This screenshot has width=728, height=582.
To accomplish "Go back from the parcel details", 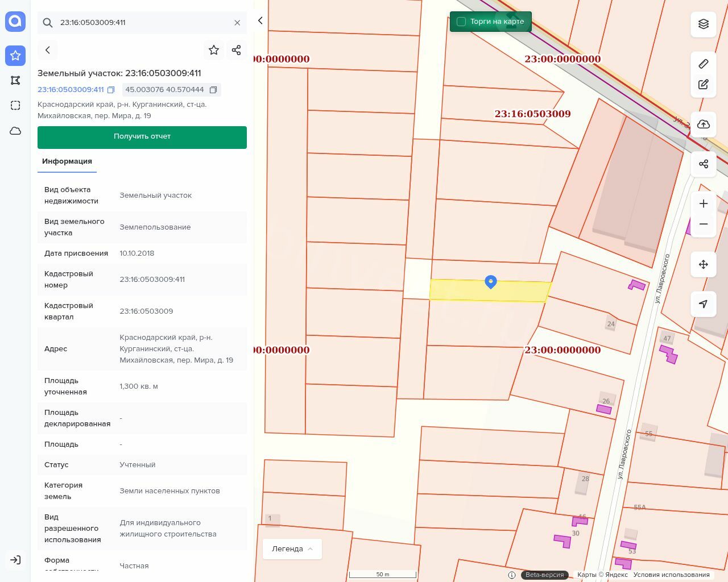I will click(x=48, y=50).
